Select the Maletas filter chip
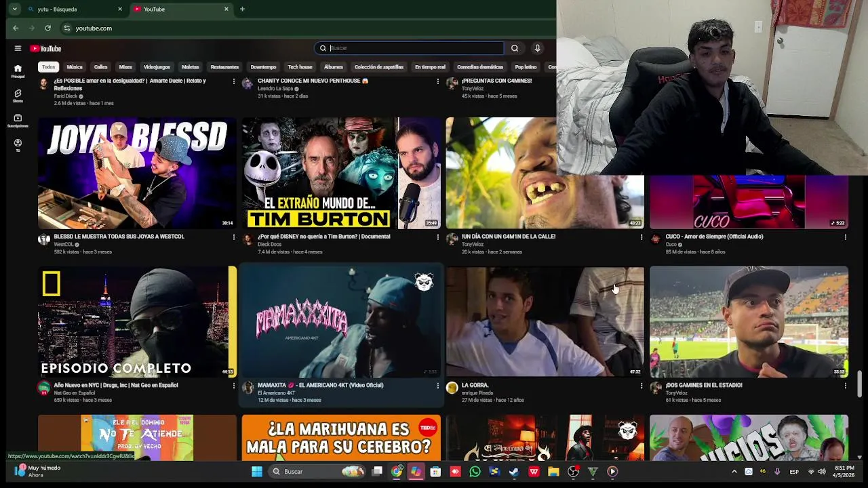868x488 pixels. click(x=191, y=67)
